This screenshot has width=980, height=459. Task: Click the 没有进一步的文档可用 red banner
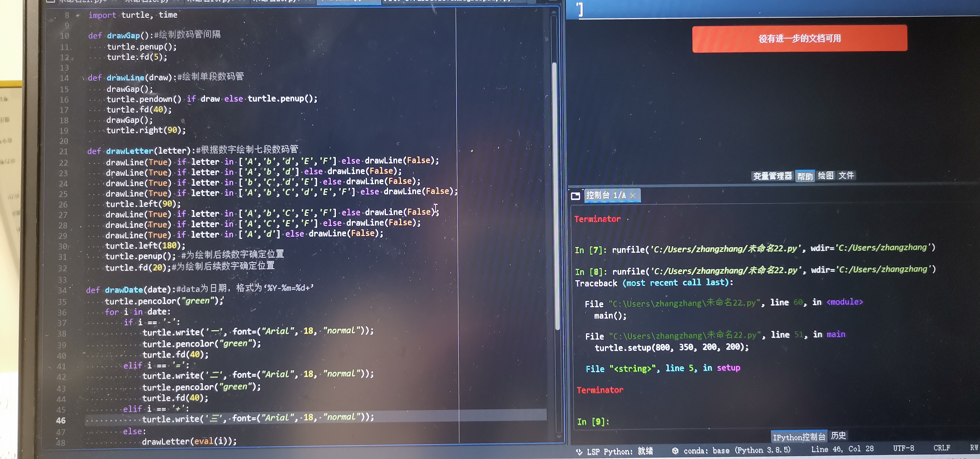click(x=799, y=38)
